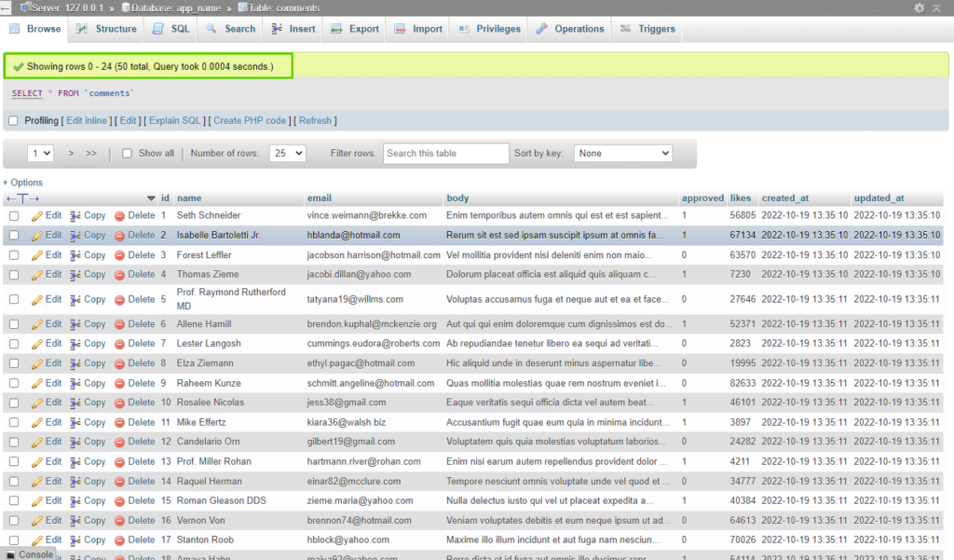Enable the Profiling checkbox
This screenshot has height=560, width=954.
13,120
